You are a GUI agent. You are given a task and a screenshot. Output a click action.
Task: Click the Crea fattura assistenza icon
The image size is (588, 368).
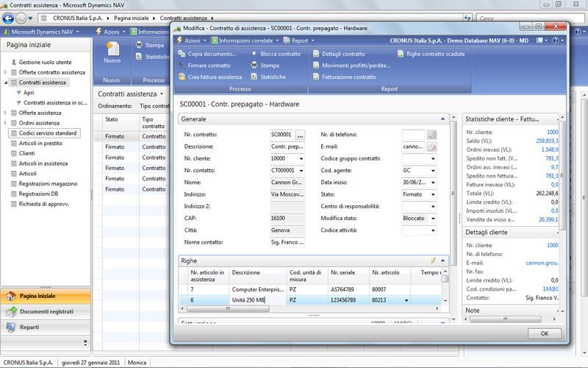[182, 77]
